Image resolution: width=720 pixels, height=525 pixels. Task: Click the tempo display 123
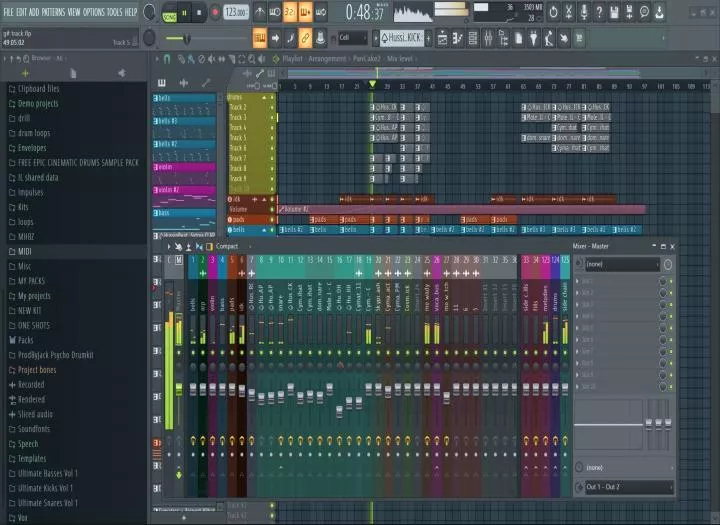tap(236, 12)
